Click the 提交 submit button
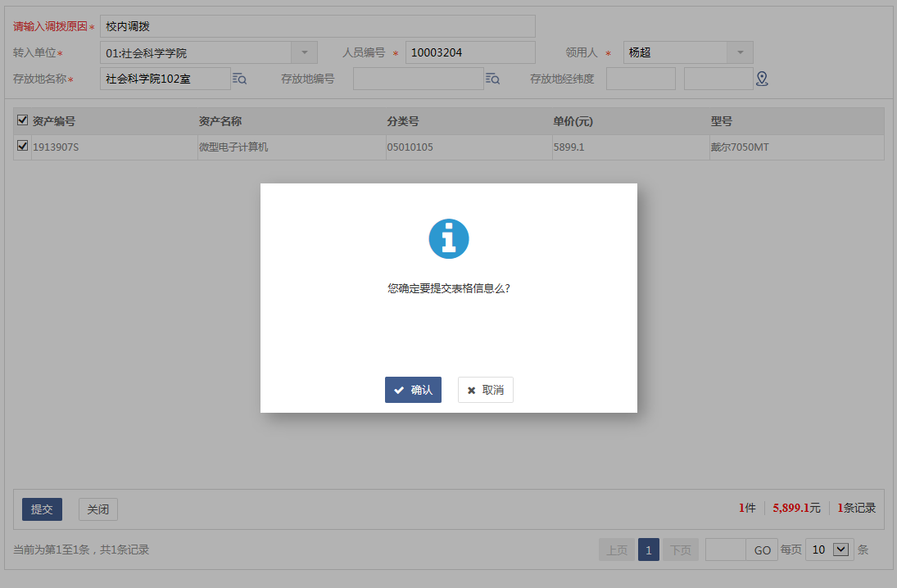Viewport: 897px width, 588px height. [x=43, y=509]
